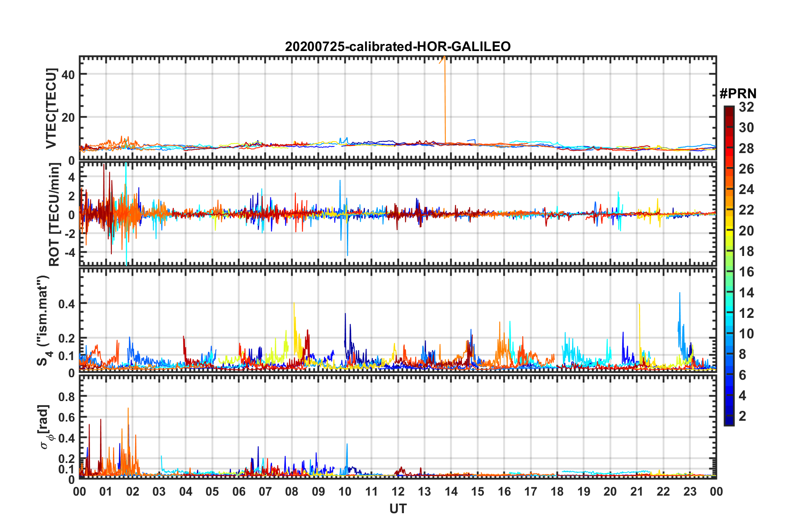Click PRN colorbar tick label 22
The height and width of the screenshot is (532, 796).
tap(746, 210)
